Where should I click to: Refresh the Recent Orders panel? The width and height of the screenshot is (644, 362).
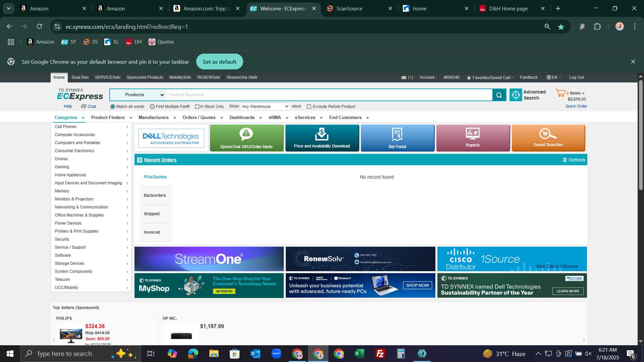tap(574, 160)
